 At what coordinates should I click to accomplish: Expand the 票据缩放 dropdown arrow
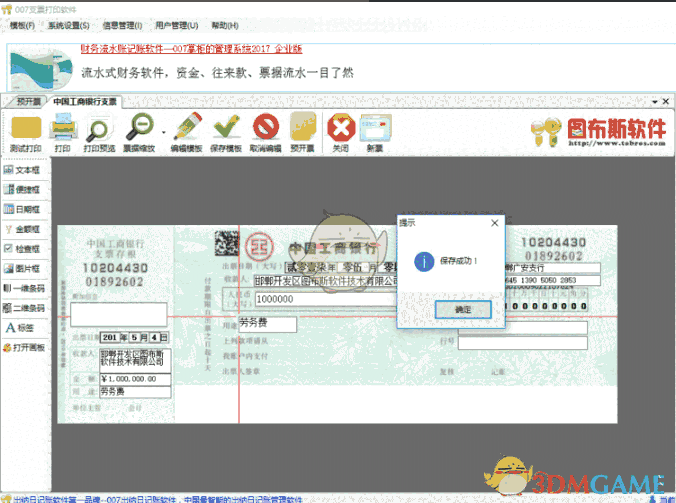click(x=163, y=133)
